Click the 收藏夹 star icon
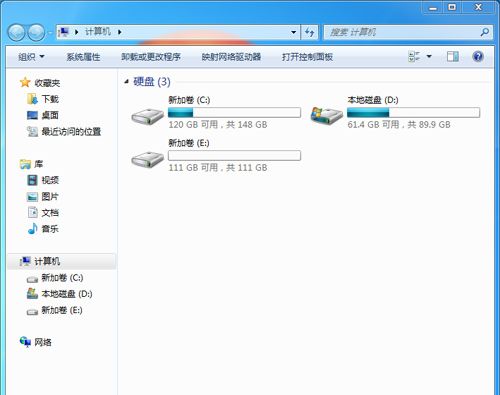The width and height of the screenshot is (500, 395). tap(25, 82)
